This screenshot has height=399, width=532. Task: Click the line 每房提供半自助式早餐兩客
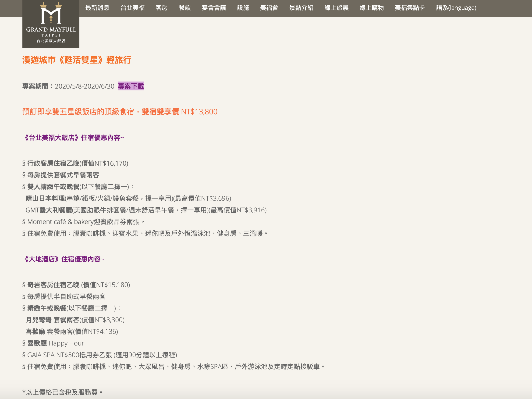pos(64,296)
